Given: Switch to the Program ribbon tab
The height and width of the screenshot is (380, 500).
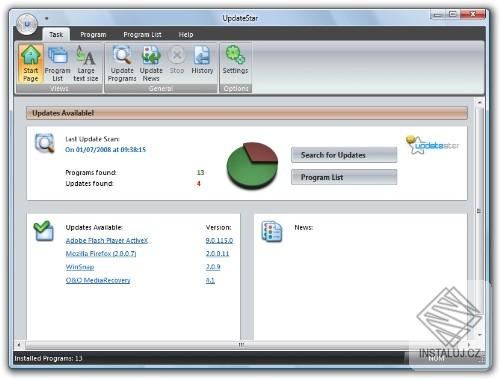Looking at the screenshot, I should coord(93,35).
